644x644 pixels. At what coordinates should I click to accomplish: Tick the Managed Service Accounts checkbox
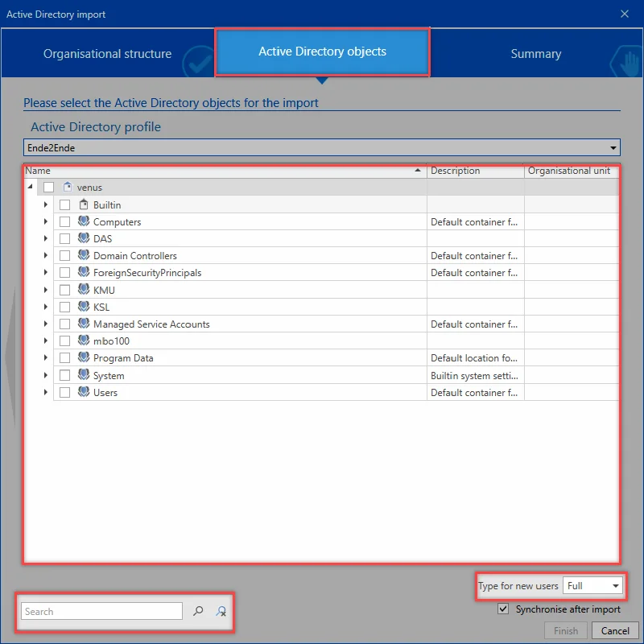64,324
